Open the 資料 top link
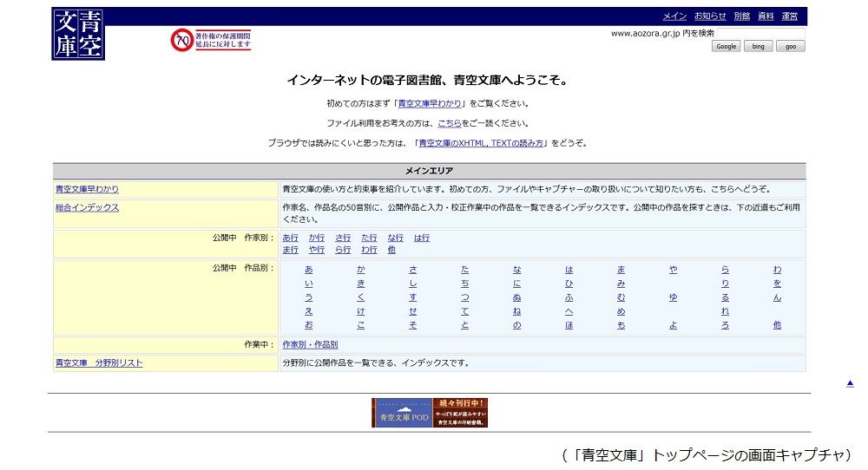868x470 pixels. click(766, 16)
